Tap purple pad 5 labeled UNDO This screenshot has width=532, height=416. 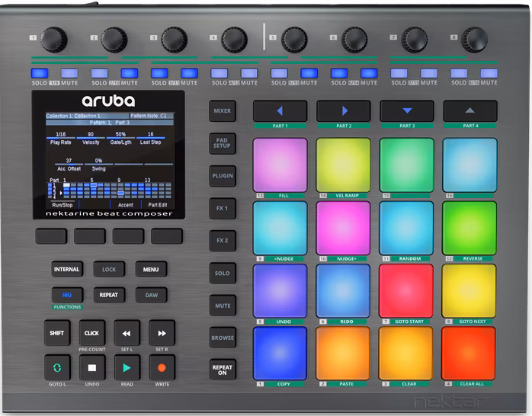click(x=280, y=291)
